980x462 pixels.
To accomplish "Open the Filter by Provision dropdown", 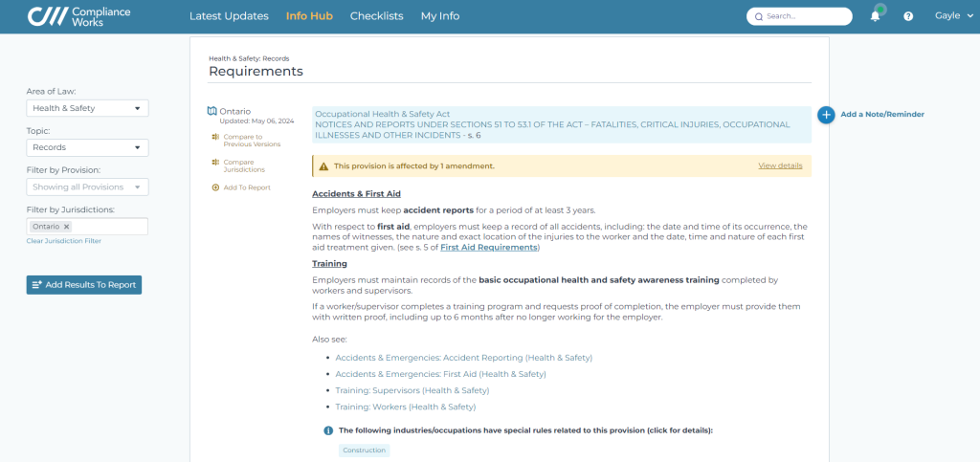I will [87, 187].
